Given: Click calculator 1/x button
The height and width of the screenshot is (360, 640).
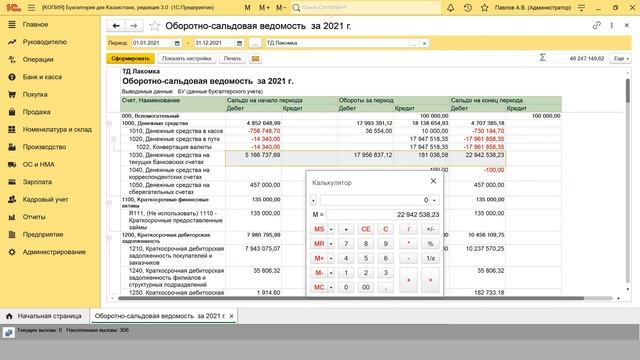Looking at the screenshot, I should [430, 258].
